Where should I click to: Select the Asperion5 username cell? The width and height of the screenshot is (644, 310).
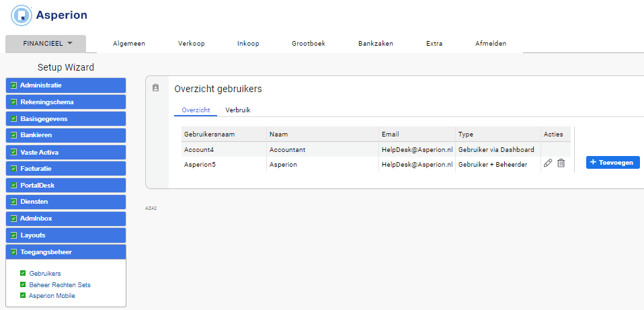pyautogui.click(x=224, y=164)
